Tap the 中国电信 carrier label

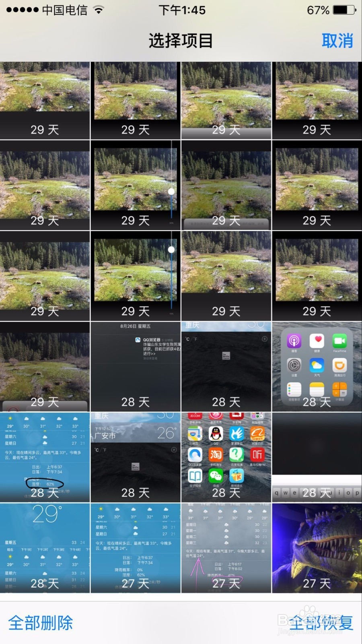(65, 10)
